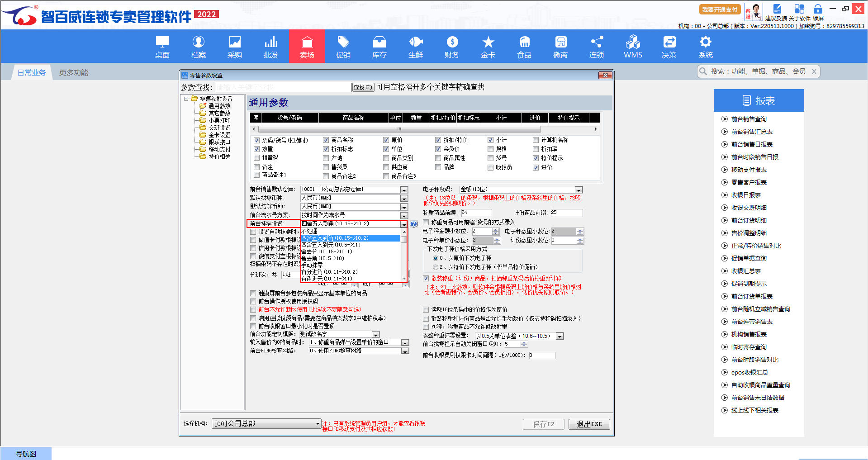This screenshot has width=868, height=460.
Task: Open the 系统 system settings module
Action: 705,47
